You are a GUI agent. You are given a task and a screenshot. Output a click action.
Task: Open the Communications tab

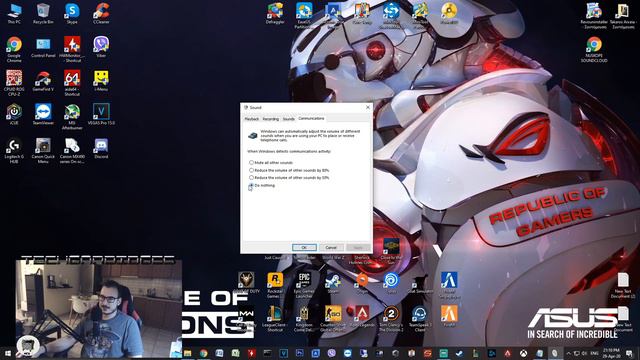(311, 118)
